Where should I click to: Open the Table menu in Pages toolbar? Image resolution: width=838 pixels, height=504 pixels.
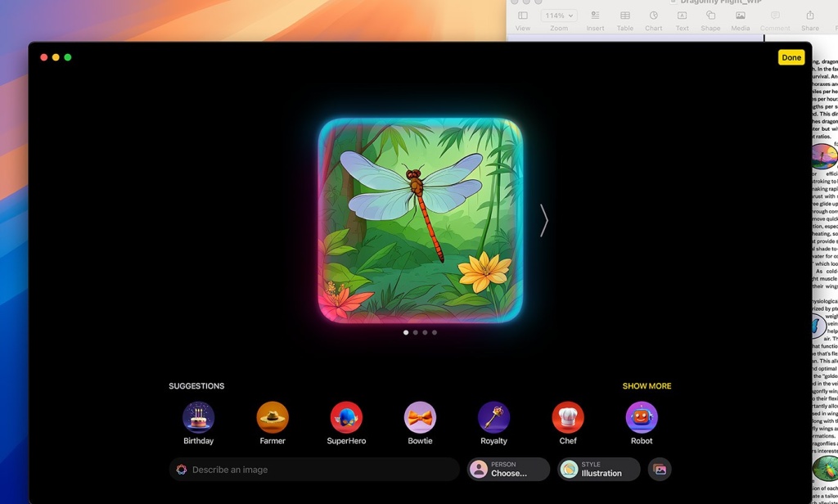624,20
